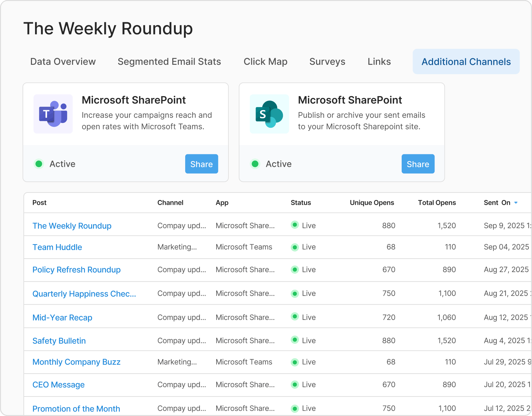Open the Click Map tab
The image size is (532, 416).
265,62
